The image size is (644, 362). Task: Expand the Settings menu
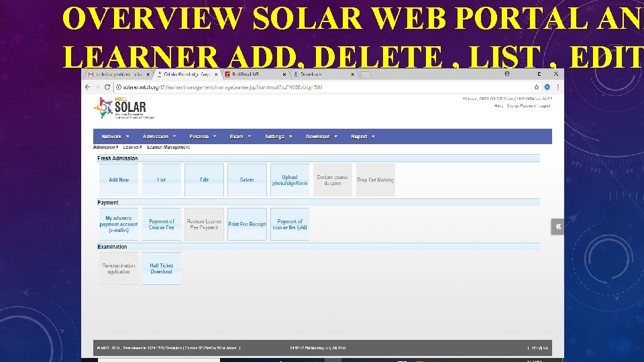tap(278, 136)
